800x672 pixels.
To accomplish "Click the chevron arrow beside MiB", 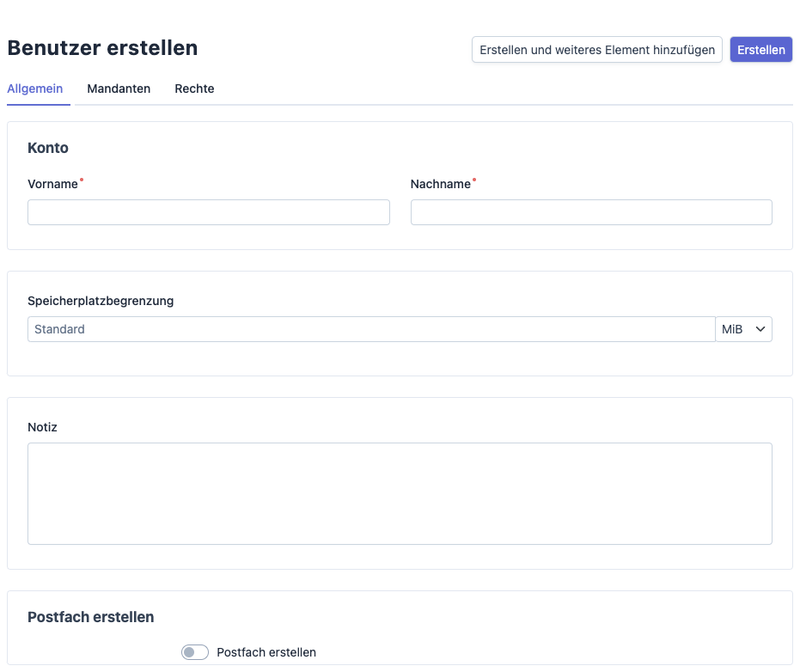I will click(x=760, y=329).
